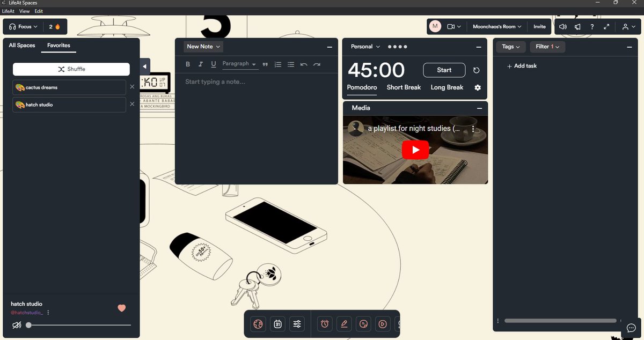Viewport: 644px width, 340px height.
Task: Insert blockquote in note
Action: click(x=265, y=64)
